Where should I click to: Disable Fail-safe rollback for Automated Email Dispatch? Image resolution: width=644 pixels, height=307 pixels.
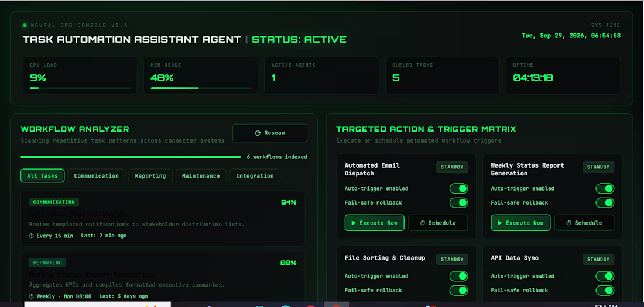(459, 203)
